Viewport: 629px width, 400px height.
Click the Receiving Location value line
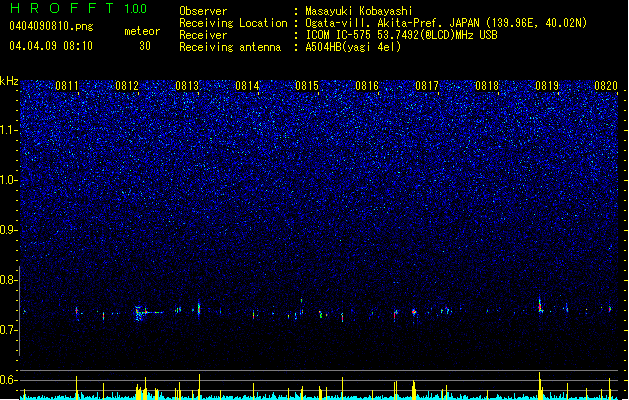point(446,23)
